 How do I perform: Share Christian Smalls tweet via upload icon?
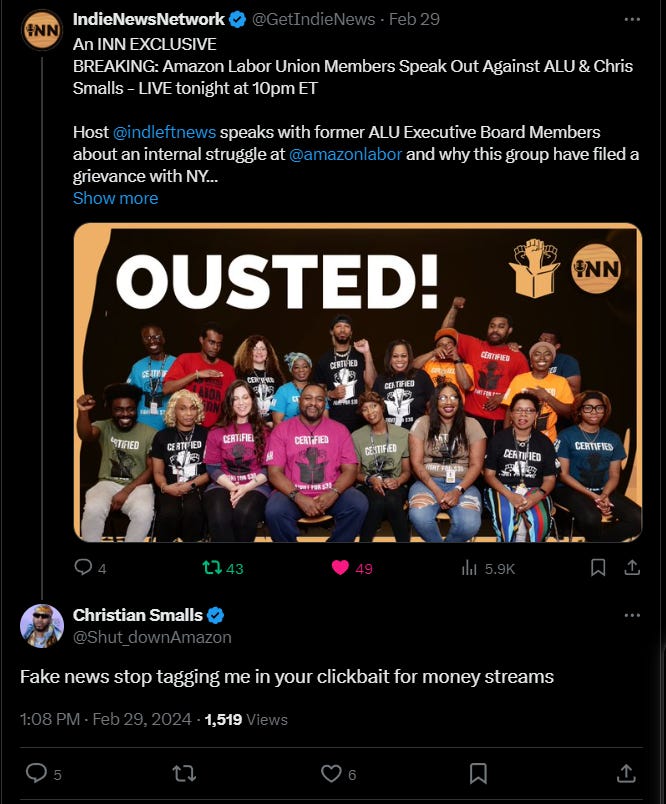pos(626,773)
